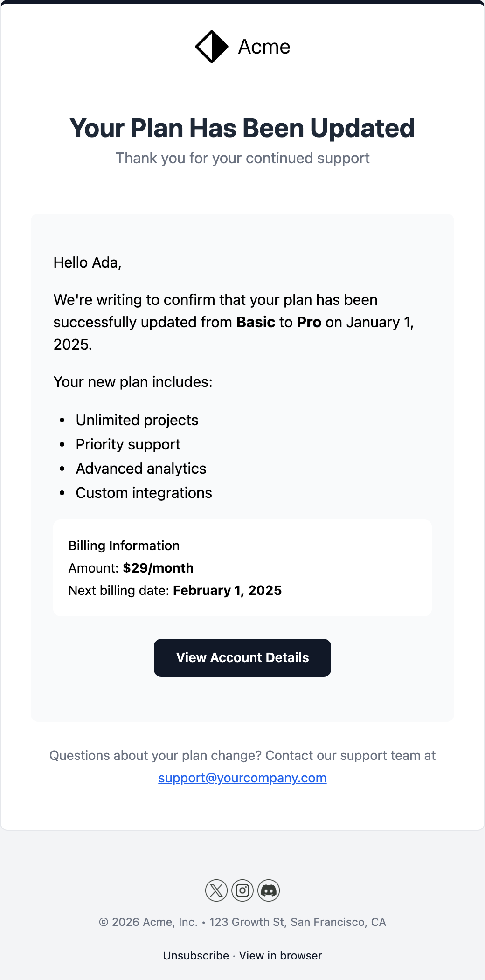The image size is (485, 980).
Task: Click the Acme brand name text
Action: pos(264,47)
